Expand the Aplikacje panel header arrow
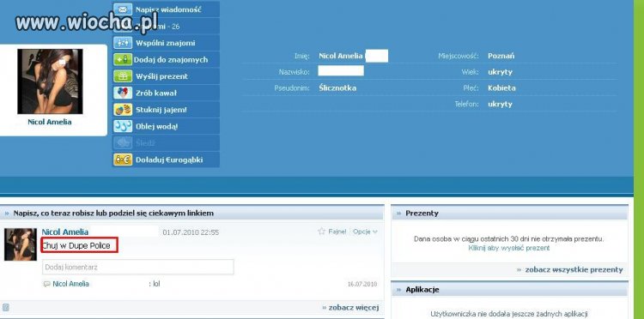The height and width of the screenshot is (319, 644). point(398,290)
